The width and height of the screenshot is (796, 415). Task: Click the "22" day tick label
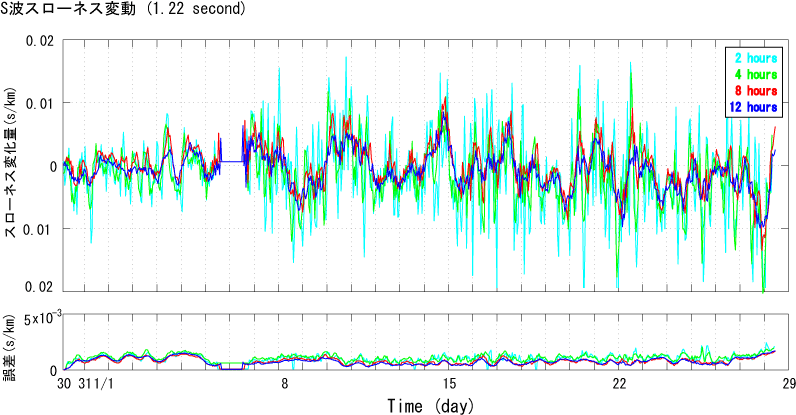[x=619, y=384]
